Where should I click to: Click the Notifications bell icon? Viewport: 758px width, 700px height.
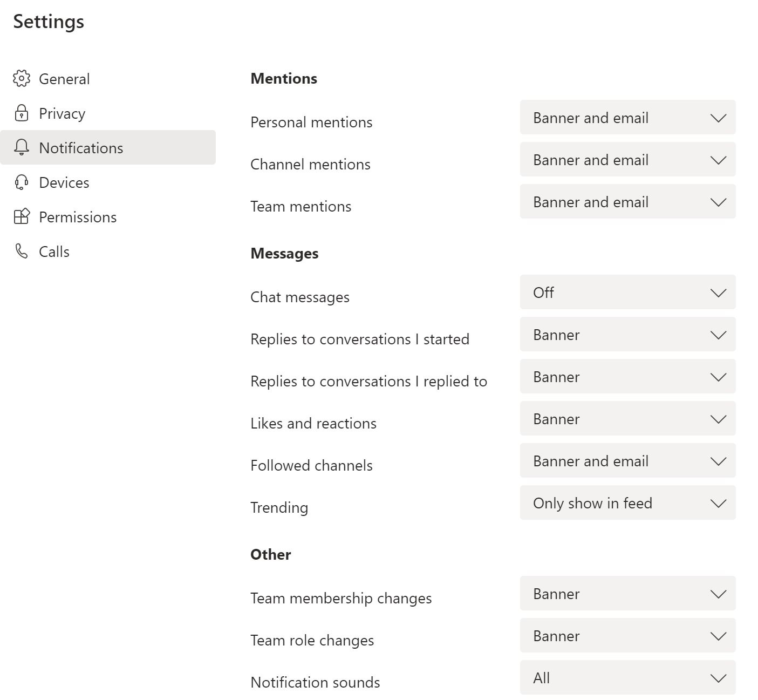tap(21, 147)
